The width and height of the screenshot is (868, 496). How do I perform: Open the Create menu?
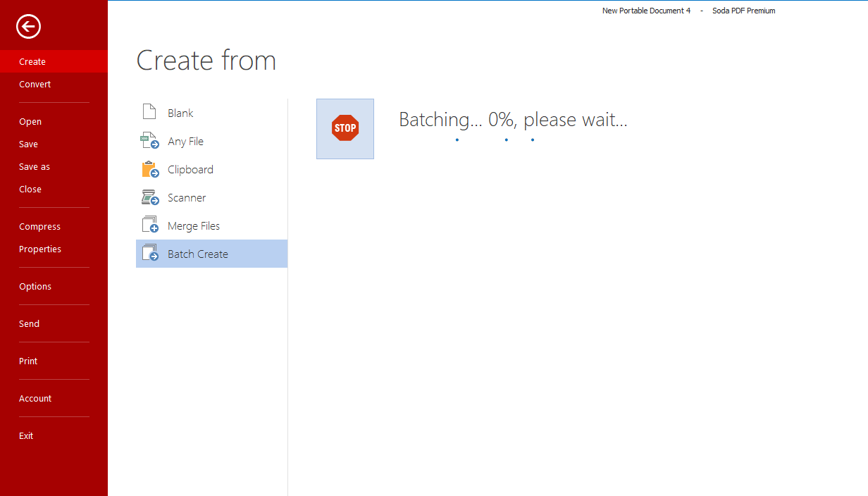pos(54,61)
